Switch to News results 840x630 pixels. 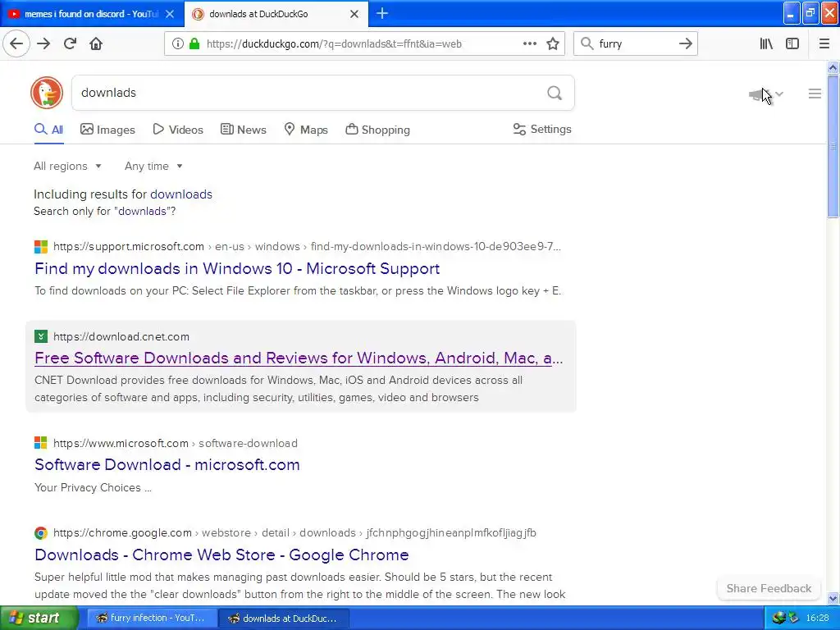point(243,130)
